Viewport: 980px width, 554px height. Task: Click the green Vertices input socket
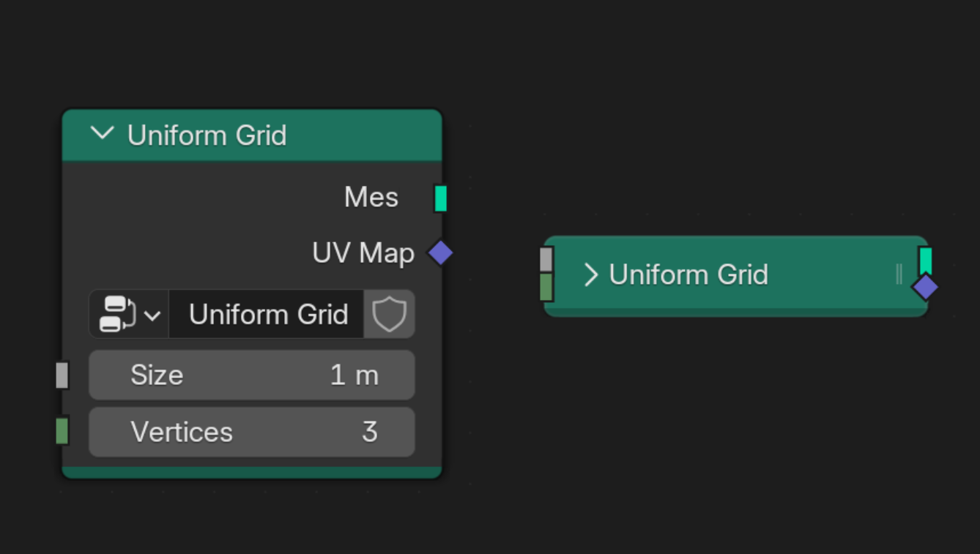click(62, 431)
